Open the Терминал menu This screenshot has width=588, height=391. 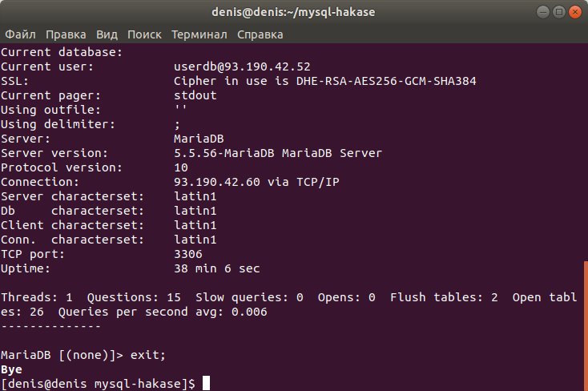199,34
